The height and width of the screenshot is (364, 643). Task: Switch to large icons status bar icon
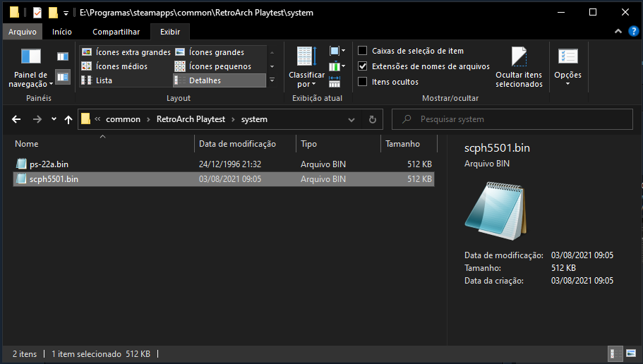tap(631, 353)
